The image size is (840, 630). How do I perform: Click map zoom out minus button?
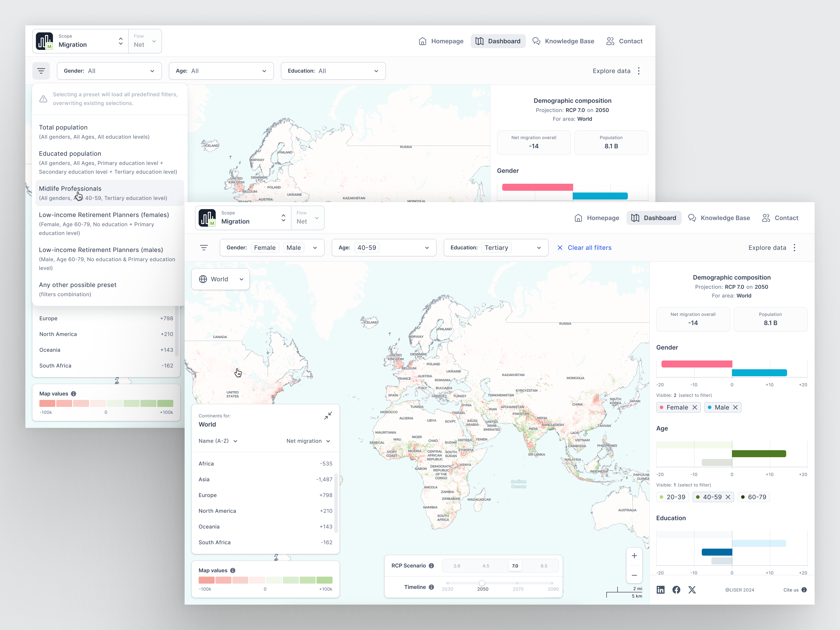(634, 575)
